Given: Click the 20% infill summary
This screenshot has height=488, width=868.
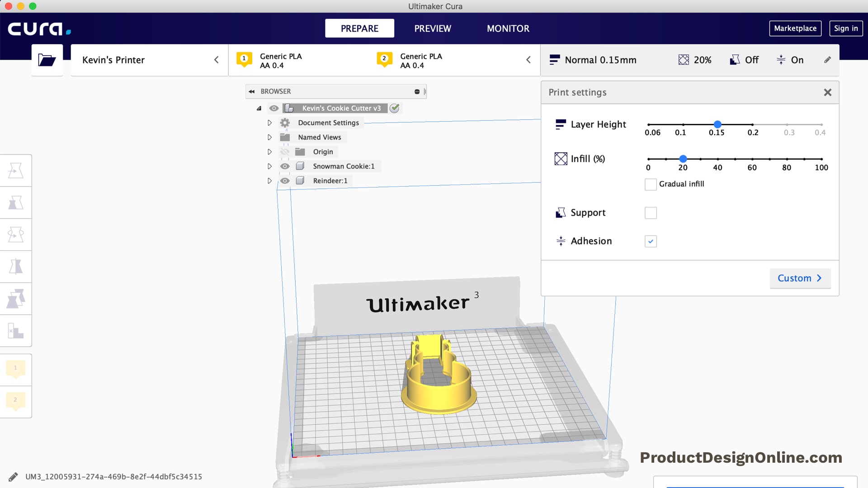Looking at the screenshot, I should (695, 60).
